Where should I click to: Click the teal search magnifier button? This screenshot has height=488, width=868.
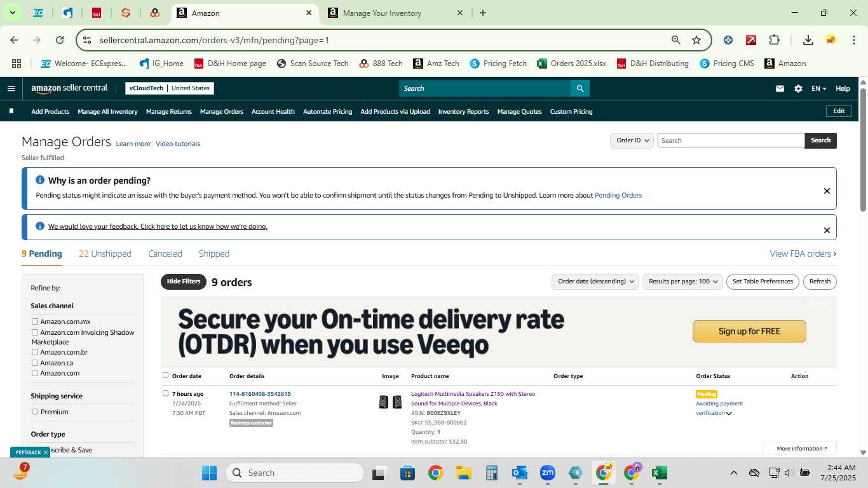point(580,88)
